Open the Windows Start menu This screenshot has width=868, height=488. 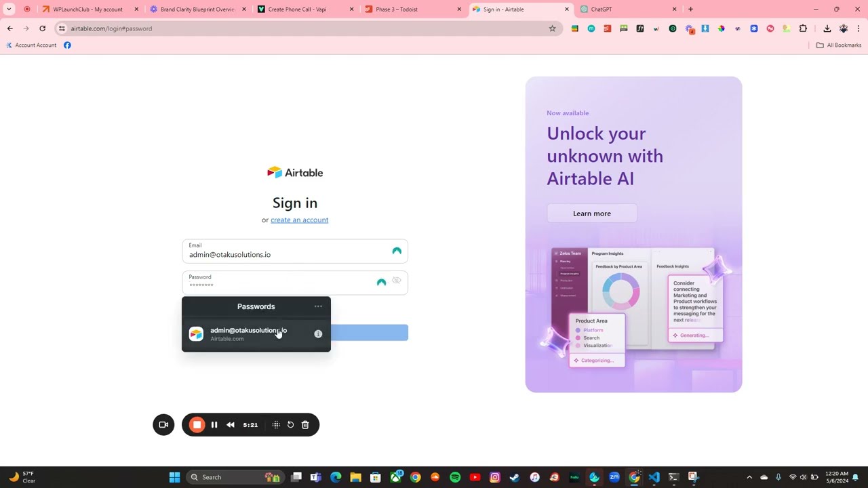point(174,477)
